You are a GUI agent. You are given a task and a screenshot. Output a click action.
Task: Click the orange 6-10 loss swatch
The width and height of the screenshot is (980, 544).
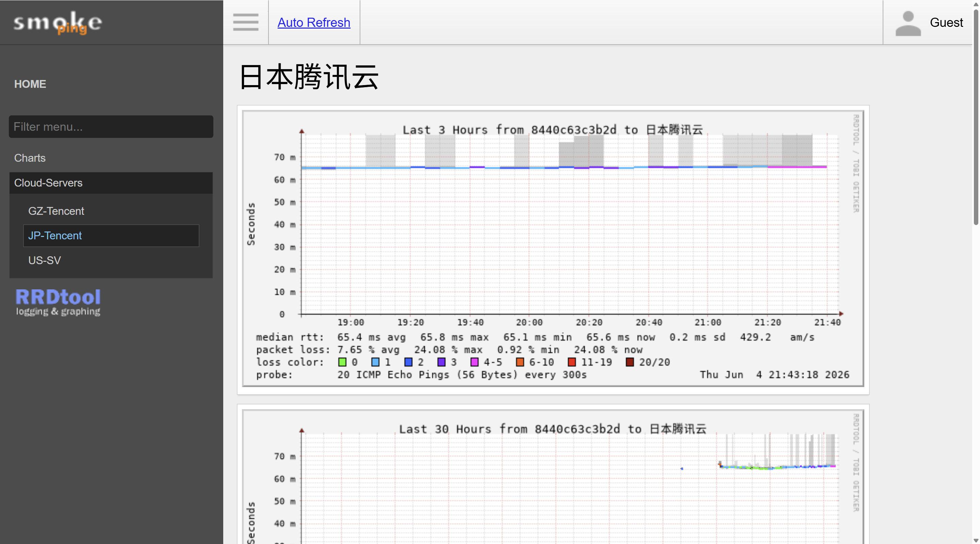520,362
